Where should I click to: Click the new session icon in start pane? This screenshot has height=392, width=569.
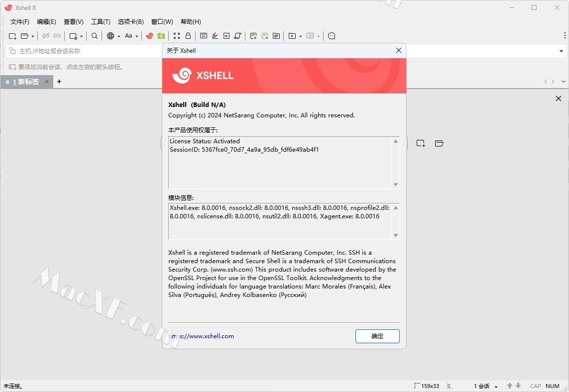pos(421,143)
